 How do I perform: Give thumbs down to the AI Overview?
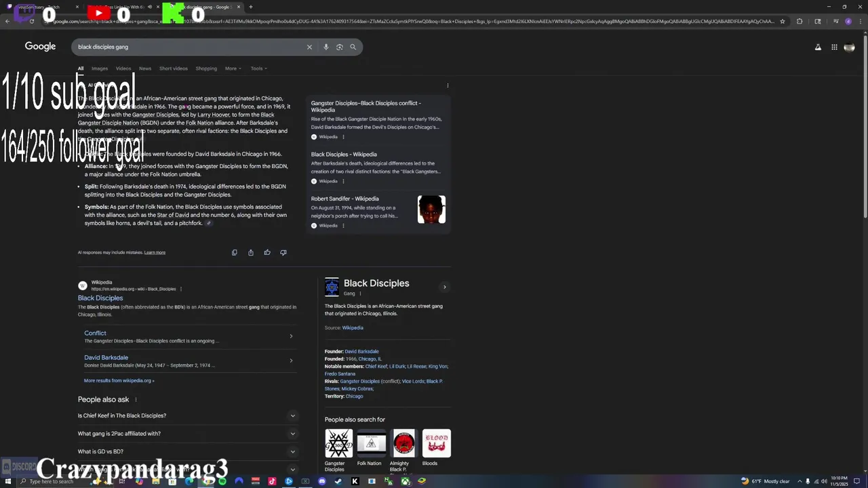[x=283, y=252]
